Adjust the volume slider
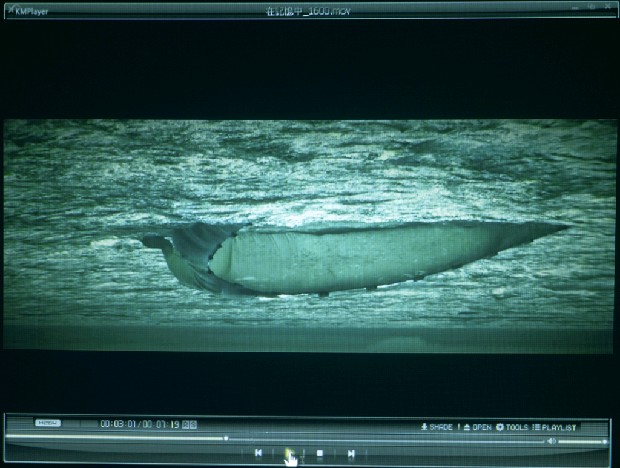Image resolution: width=620 pixels, height=468 pixels. [582, 441]
